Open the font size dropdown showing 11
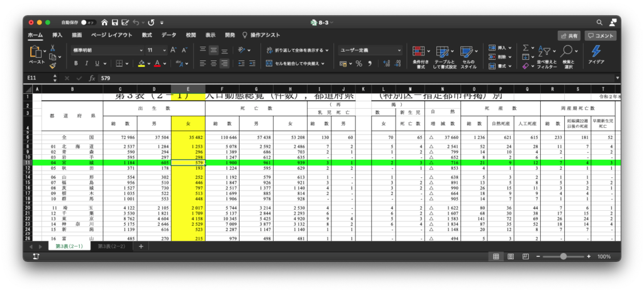The width and height of the screenshot is (644, 292). click(157, 50)
